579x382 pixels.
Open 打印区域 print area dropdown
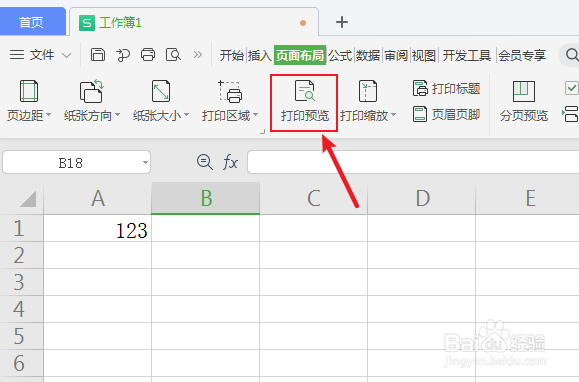point(230,101)
